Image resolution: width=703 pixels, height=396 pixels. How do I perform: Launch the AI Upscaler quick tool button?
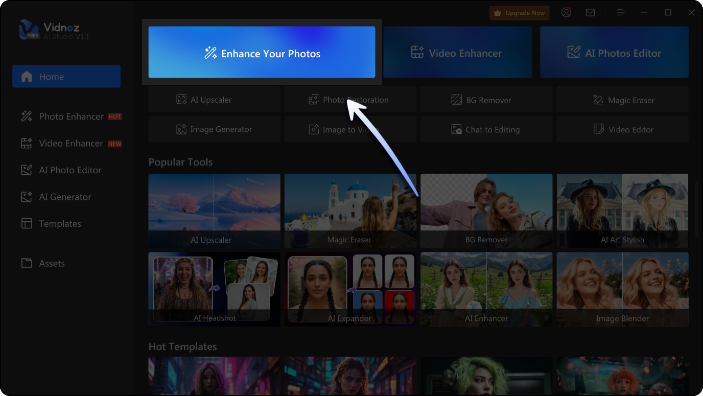pyautogui.click(x=214, y=100)
